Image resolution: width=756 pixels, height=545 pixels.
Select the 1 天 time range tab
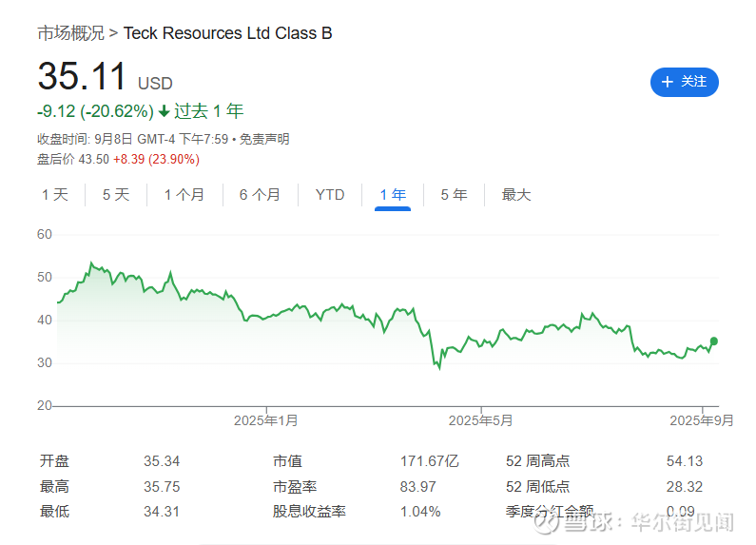pyautogui.click(x=55, y=195)
